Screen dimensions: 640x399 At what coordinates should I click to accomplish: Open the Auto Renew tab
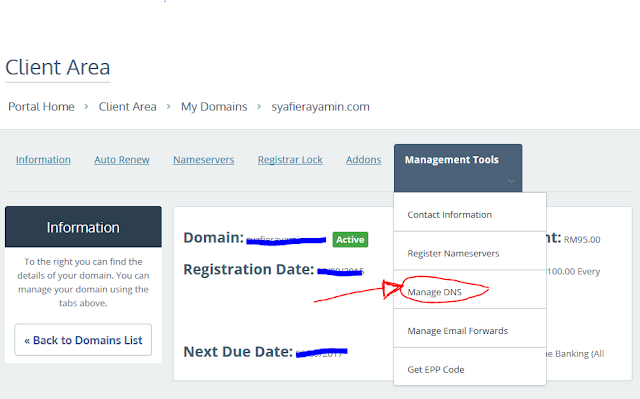click(122, 160)
